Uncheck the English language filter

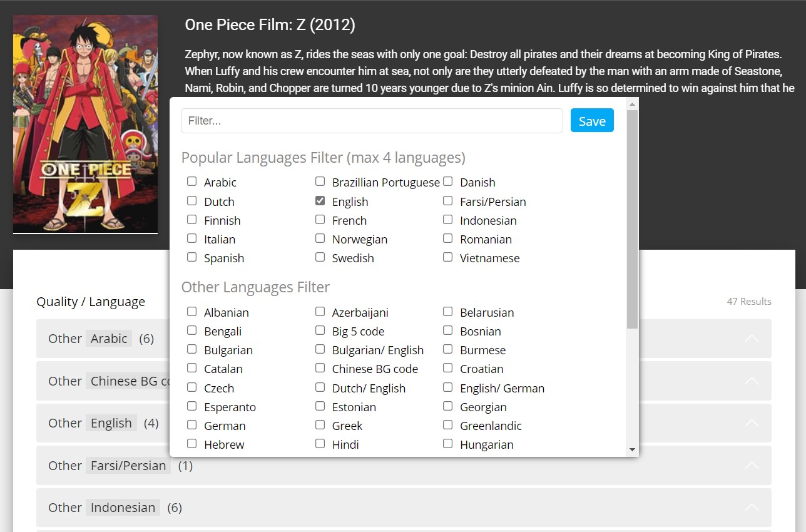[x=320, y=200]
